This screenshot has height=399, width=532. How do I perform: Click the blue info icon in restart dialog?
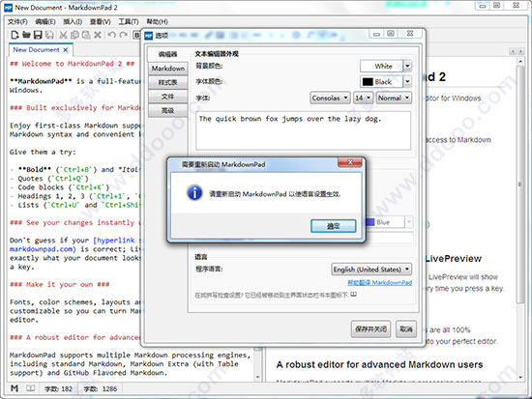[194, 193]
